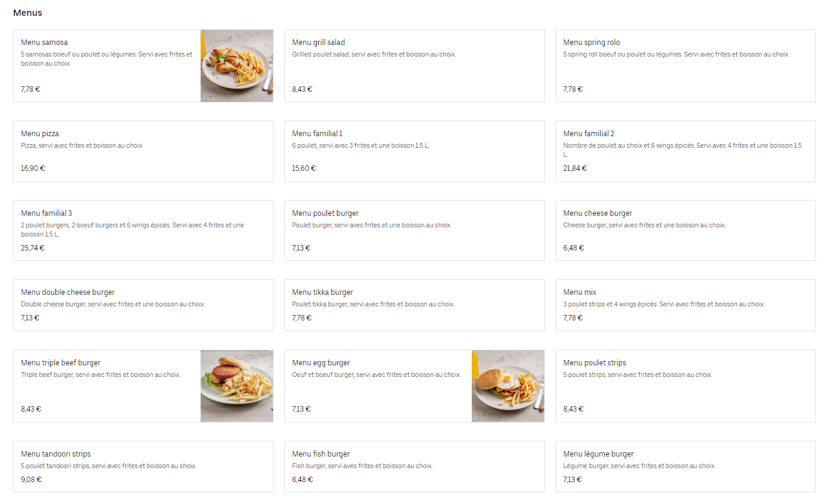Open the Menu grill salad item
This screenshot has height=504, width=833.
coord(414,66)
